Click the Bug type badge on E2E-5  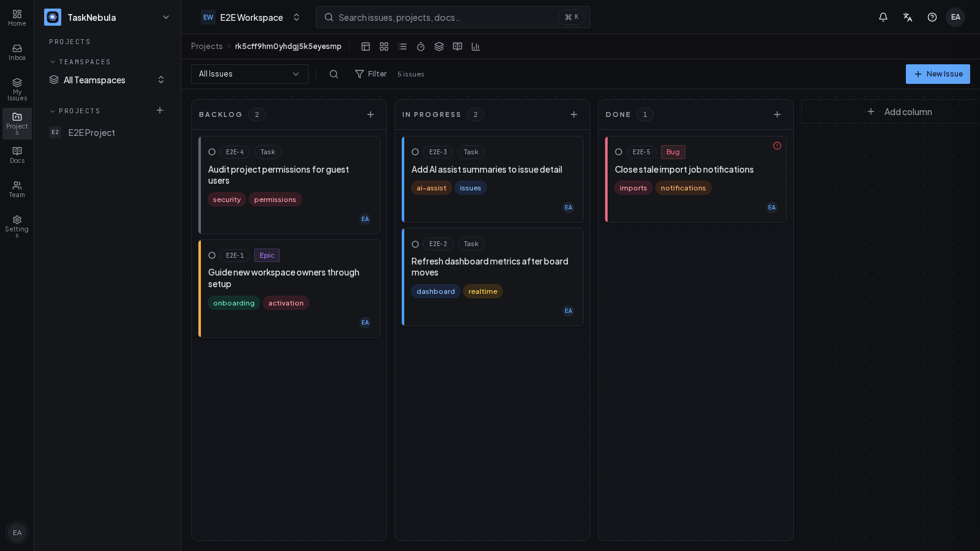[673, 152]
